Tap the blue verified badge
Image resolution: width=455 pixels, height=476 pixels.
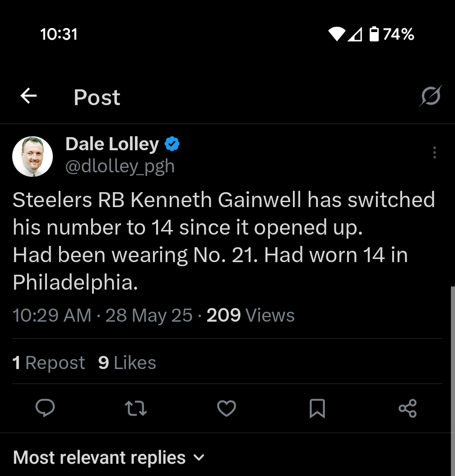pos(172,144)
